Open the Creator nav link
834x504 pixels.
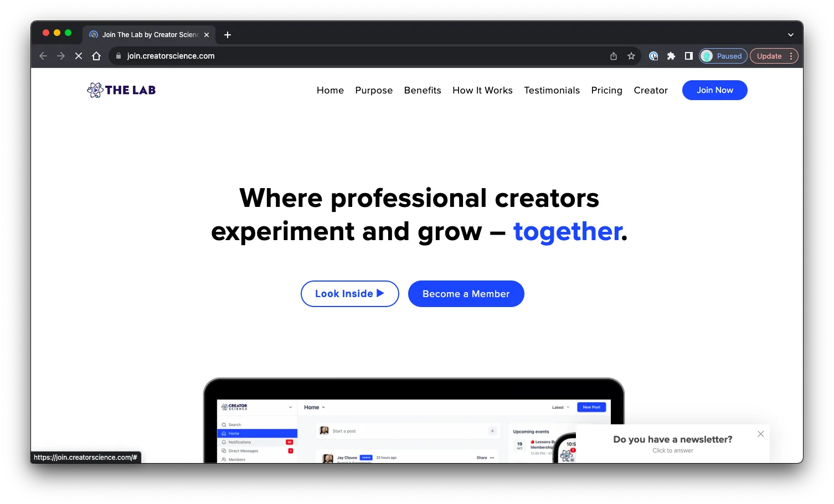651,90
